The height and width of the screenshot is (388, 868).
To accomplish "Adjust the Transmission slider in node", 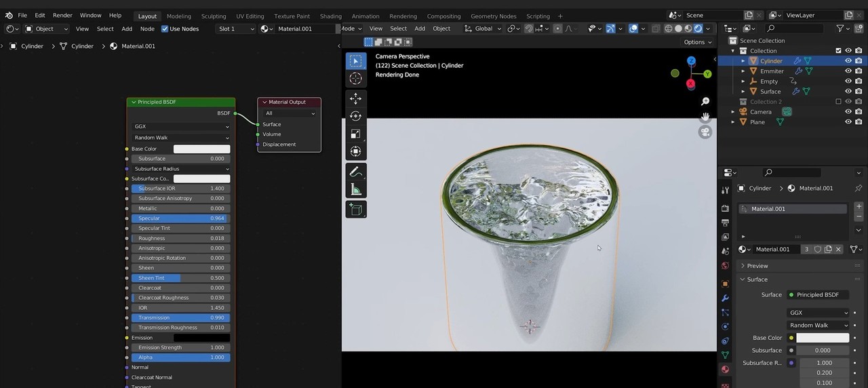I will (x=181, y=317).
